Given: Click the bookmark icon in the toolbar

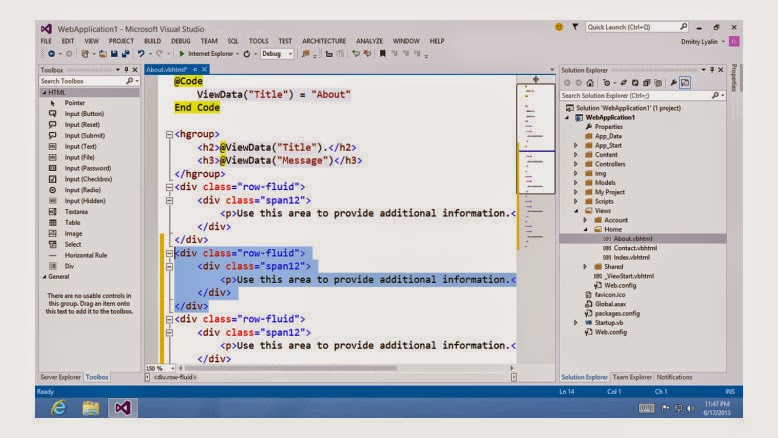Looking at the screenshot, I should click(x=383, y=54).
